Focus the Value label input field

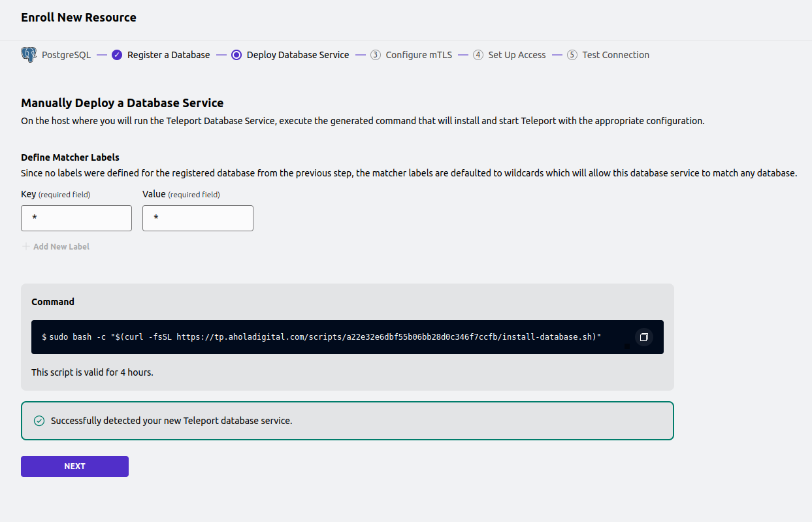(x=198, y=218)
